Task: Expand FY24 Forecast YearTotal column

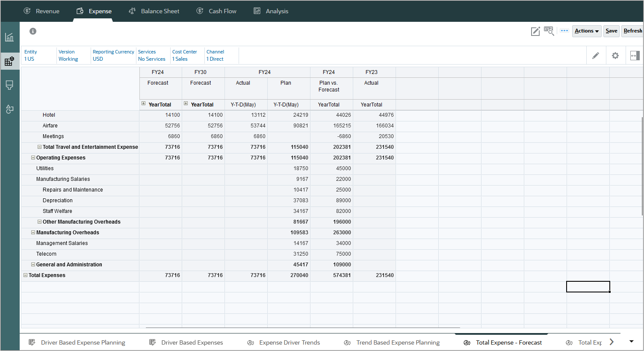Action: point(144,103)
